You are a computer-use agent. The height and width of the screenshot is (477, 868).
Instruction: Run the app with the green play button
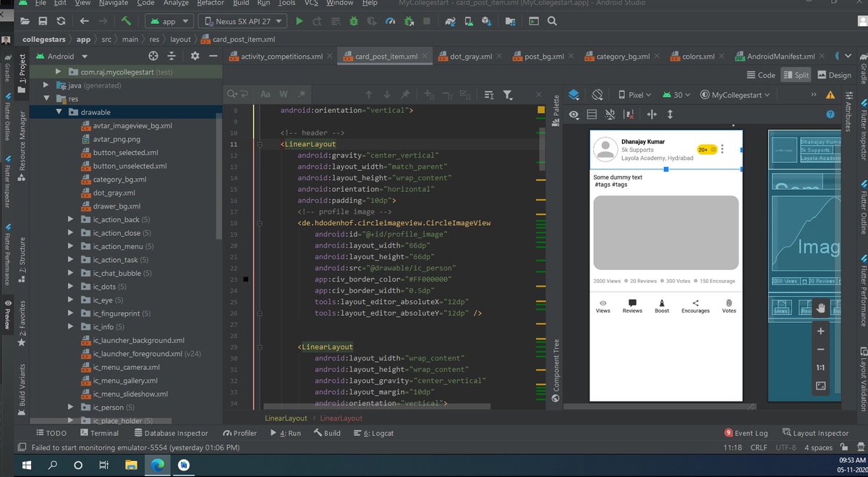(299, 22)
